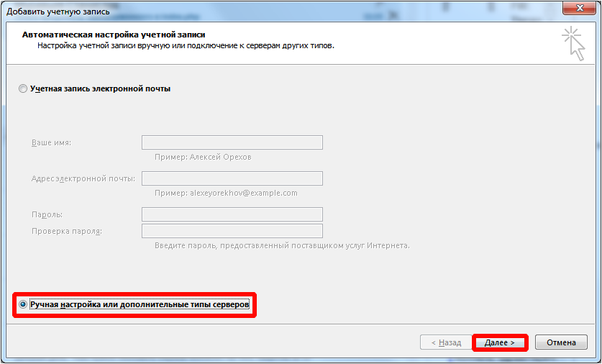Select the Учетная запись электронной почты option

tap(24, 88)
